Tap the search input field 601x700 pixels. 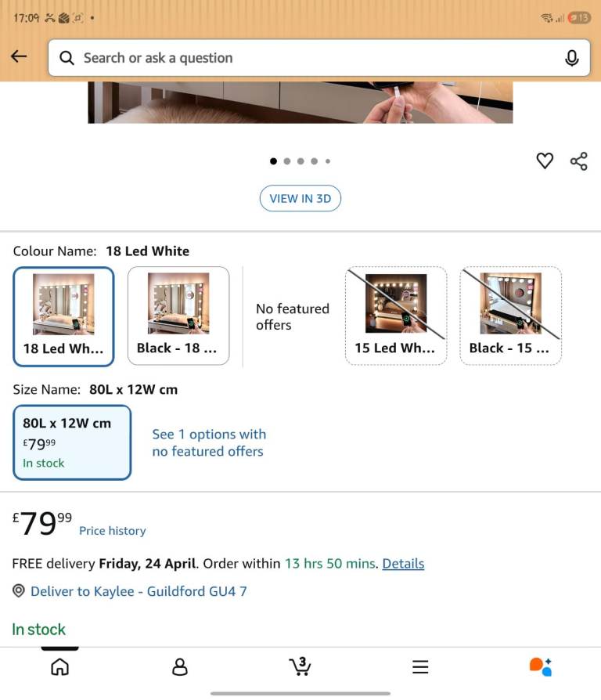click(313, 58)
